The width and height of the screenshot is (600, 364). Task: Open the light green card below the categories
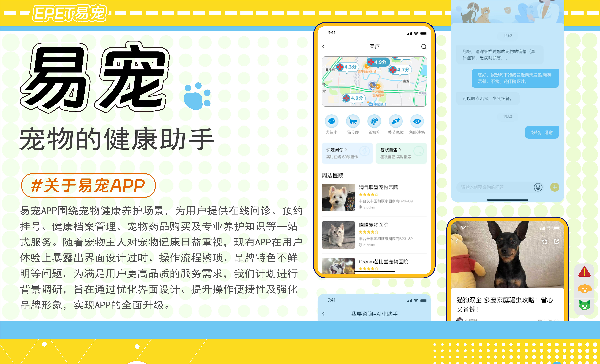click(401, 153)
